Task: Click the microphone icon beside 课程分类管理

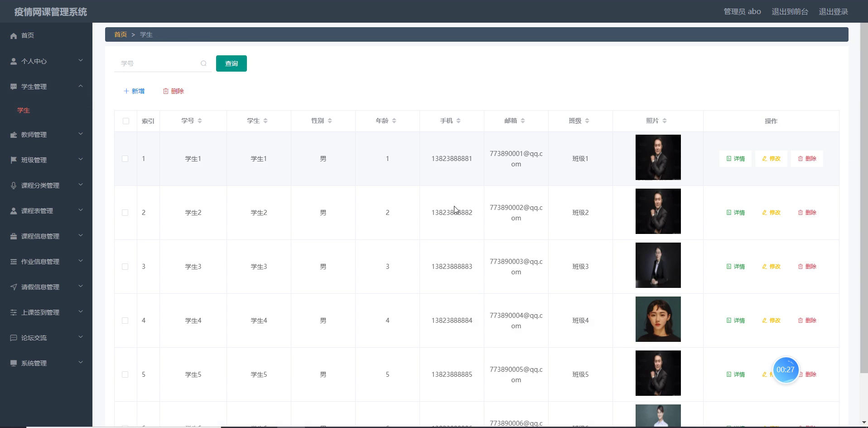Action: tap(14, 185)
